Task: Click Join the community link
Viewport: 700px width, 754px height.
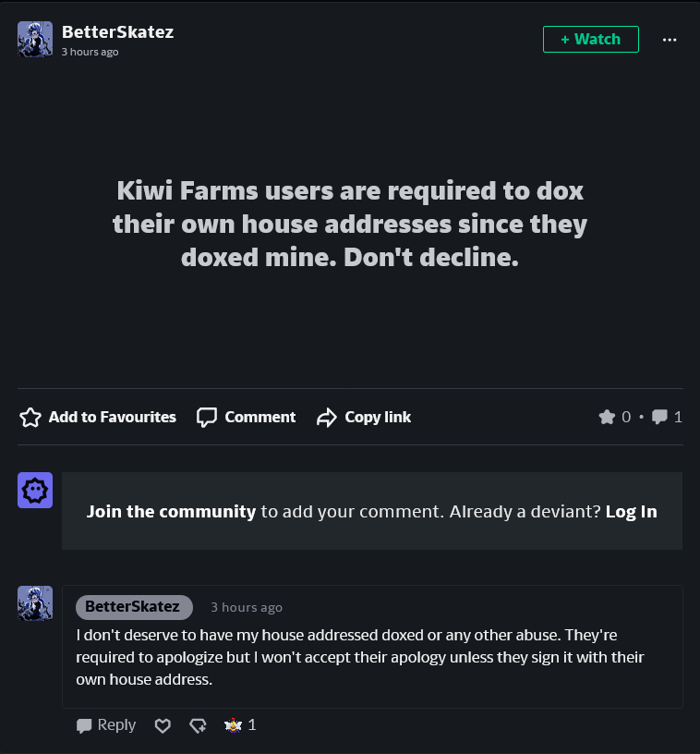Action: (x=171, y=511)
